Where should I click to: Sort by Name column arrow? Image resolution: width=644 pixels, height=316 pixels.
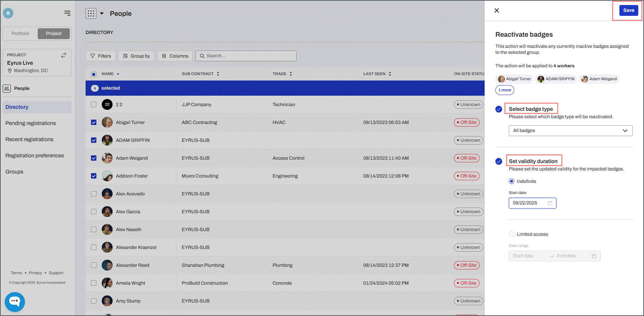click(118, 74)
